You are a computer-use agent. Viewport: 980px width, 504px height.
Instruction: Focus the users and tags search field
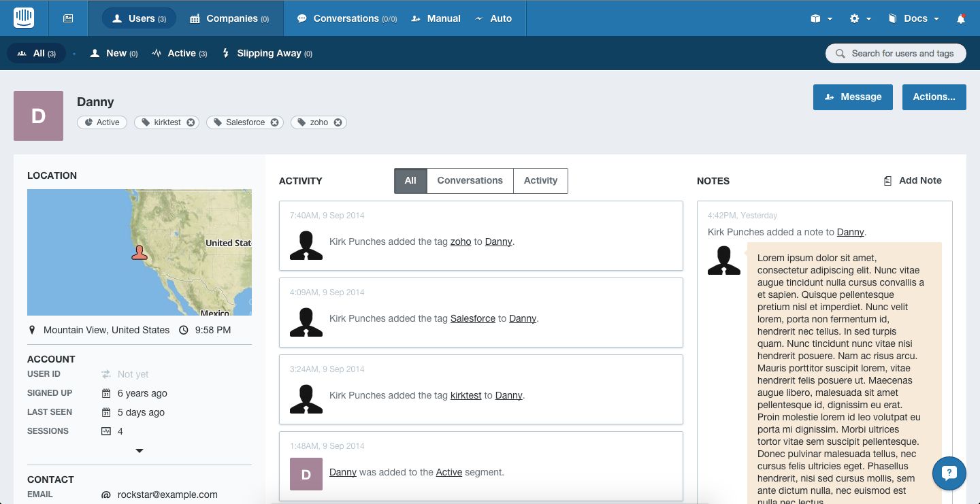[896, 53]
